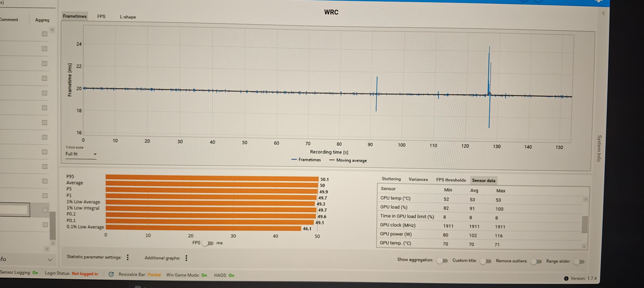Open Additional graphs three-dot menu

pyautogui.click(x=186, y=258)
